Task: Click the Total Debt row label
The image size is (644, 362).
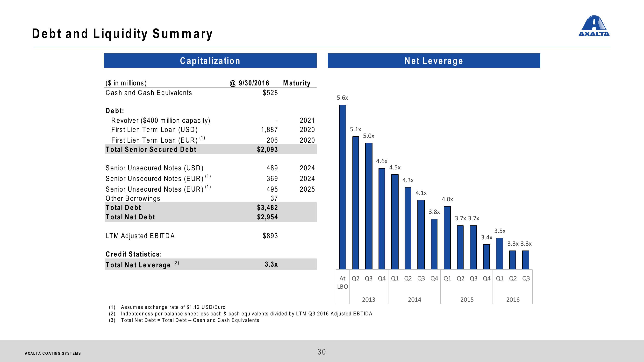Action: point(123,208)
